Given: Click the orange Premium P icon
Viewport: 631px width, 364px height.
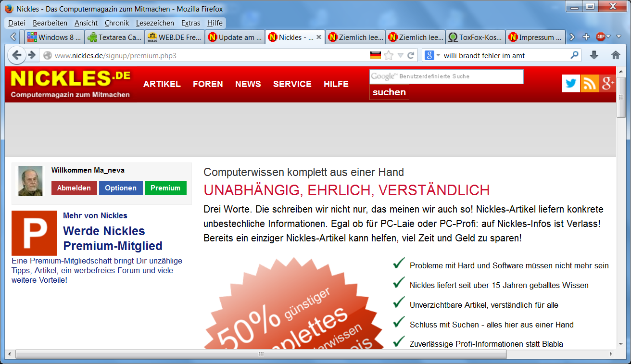Looking at the screenshot, I should 34,233.
